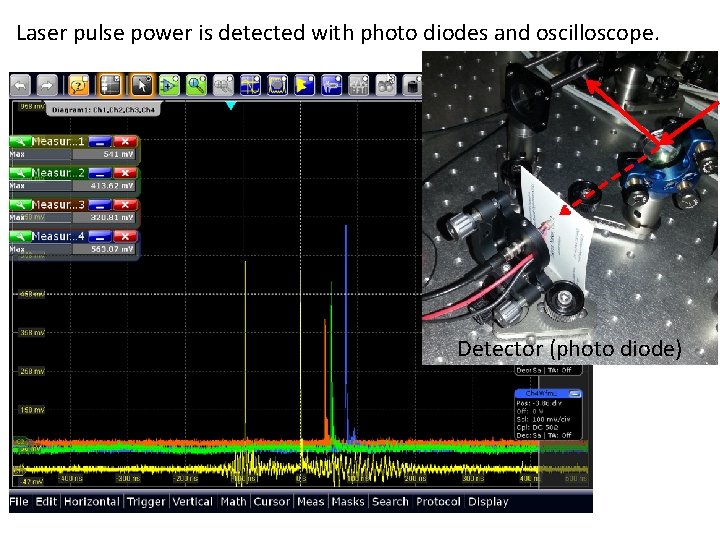Open the File menu

tap(19, 501)
